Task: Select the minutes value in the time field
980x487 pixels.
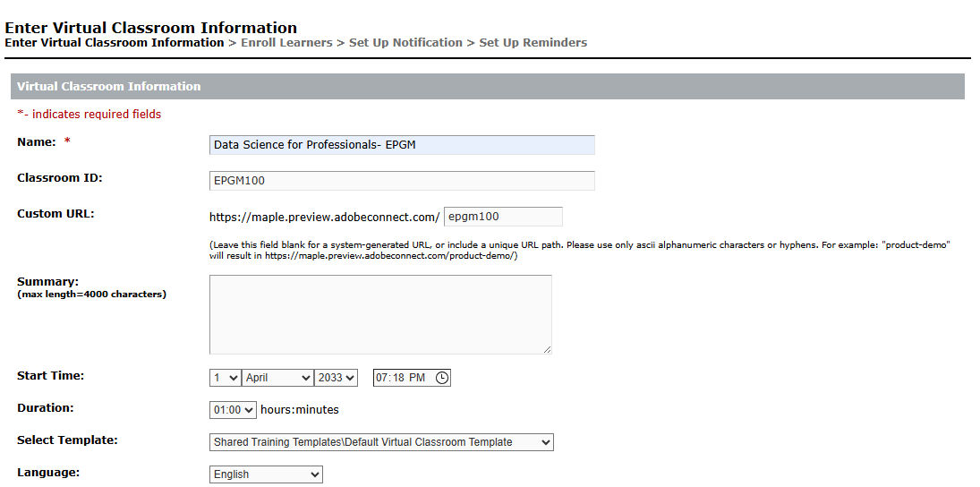Action: click(x=398, y=378)
